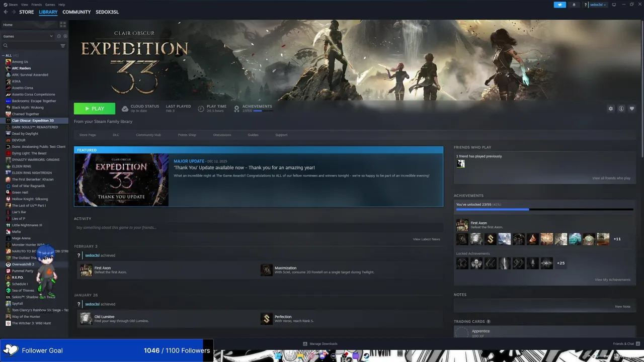Open the Support tab
The image size is (644, 362).
pyautogui.click(x=281, y=135)
